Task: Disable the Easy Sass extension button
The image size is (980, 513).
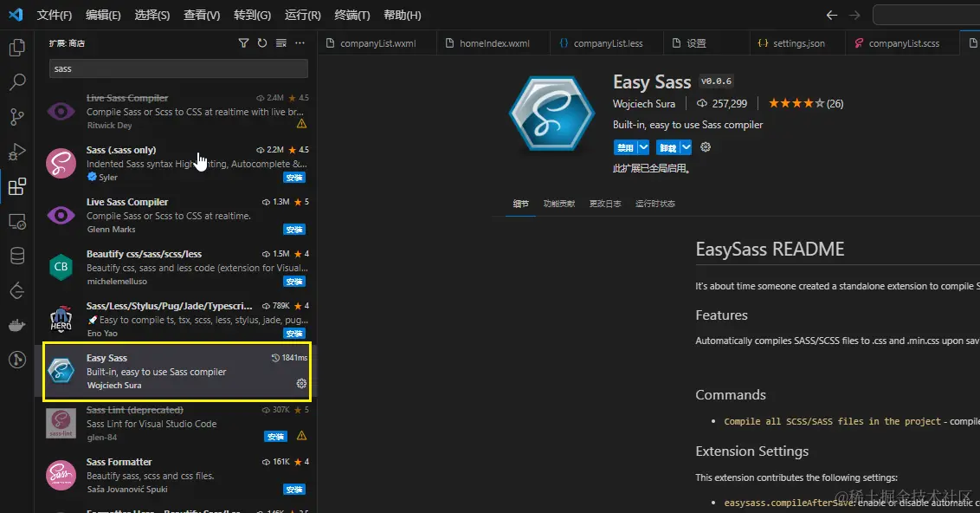Action: point(625,147)
